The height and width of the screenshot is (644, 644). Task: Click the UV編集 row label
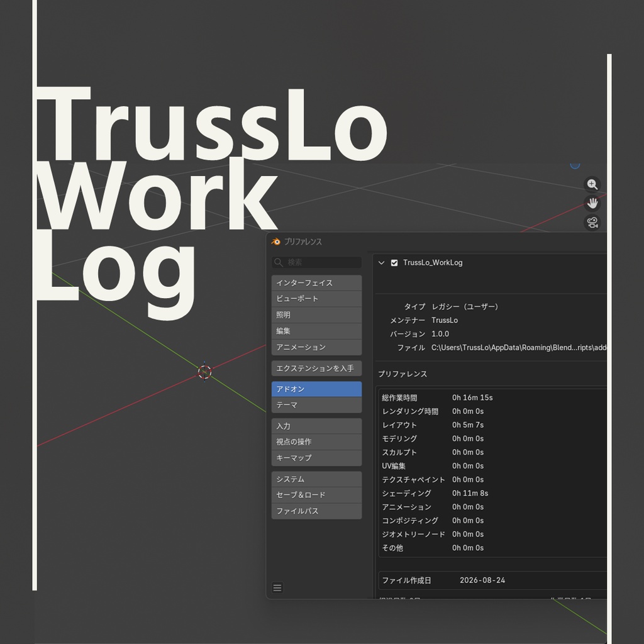point(394,466)
